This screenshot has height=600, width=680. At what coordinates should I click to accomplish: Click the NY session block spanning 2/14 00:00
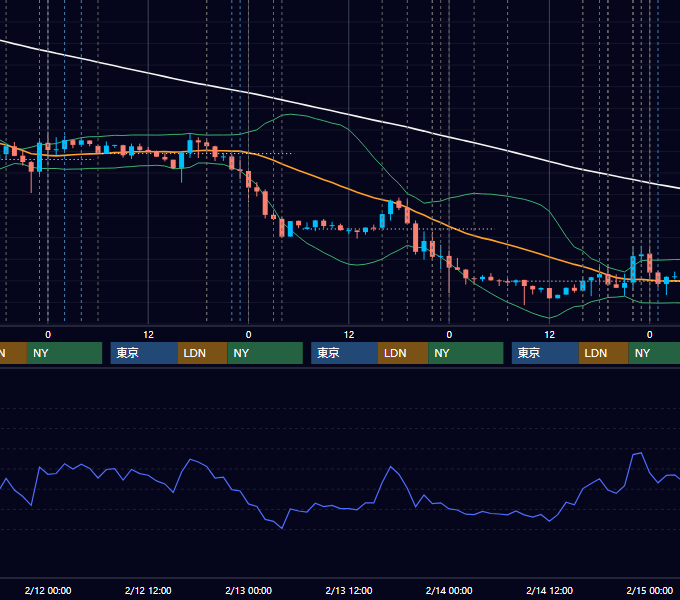click(466, 353)
